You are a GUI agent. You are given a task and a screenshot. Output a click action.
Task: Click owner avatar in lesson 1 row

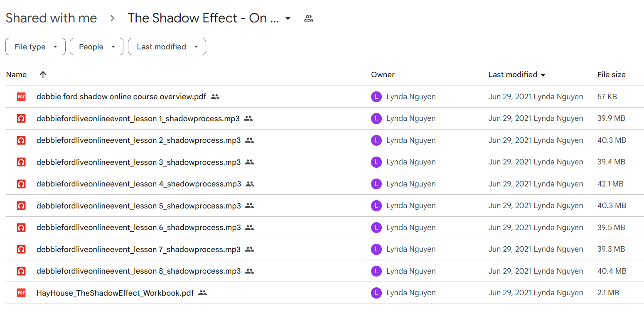click(376, 118)
